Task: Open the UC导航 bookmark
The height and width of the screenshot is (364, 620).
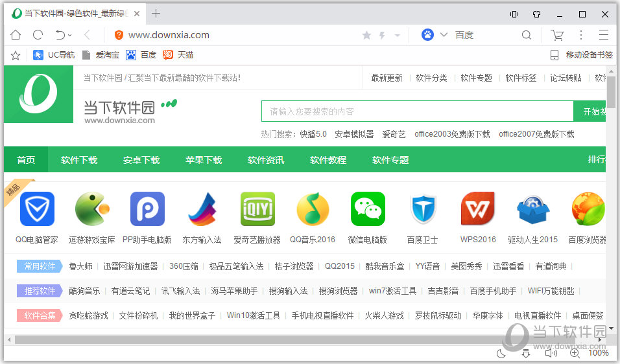Action: tap(54, 55)
